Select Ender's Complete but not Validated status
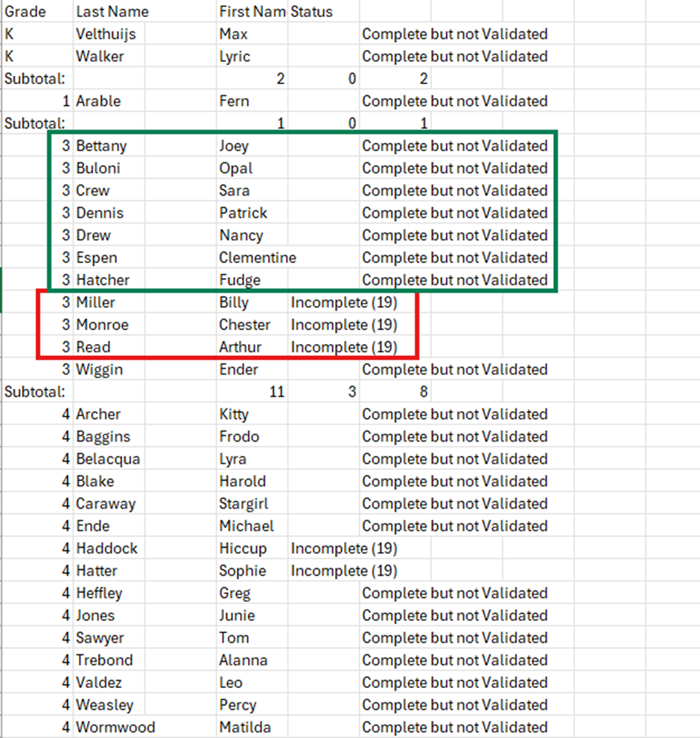700x738 pixels. click(x=455, y=369)
